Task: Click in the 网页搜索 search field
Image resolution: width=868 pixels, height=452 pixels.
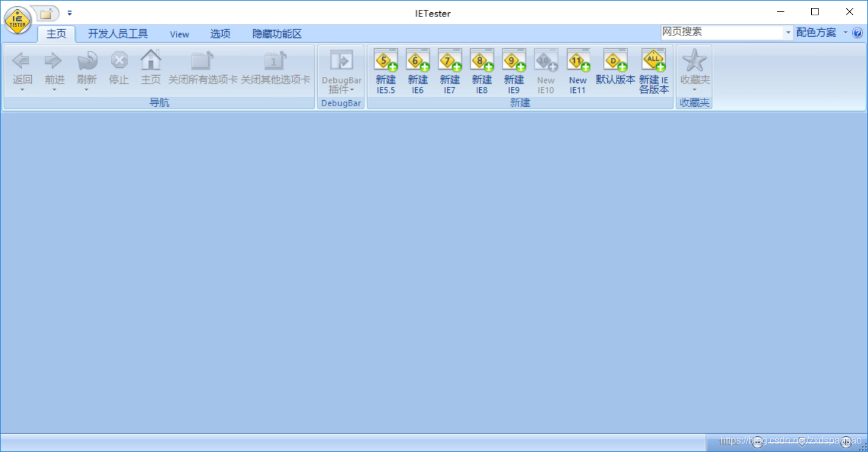Action: pos(722,32)
